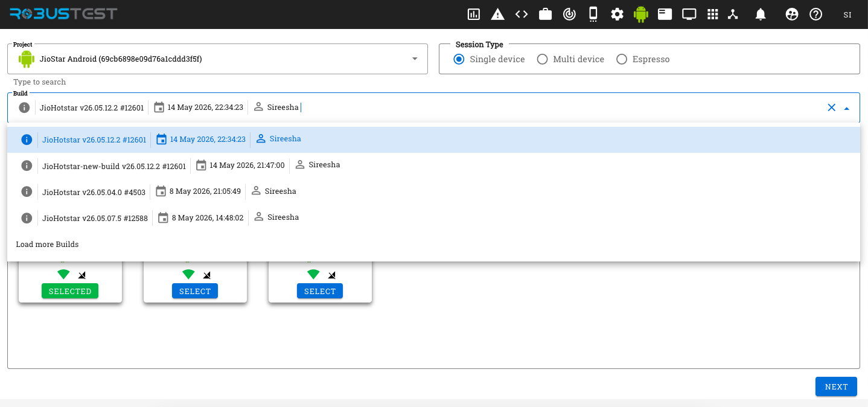Image resolution: width=868 pixels, height=407 pixels.
Task: Open the briefcase projects icon
Action: 546,14
